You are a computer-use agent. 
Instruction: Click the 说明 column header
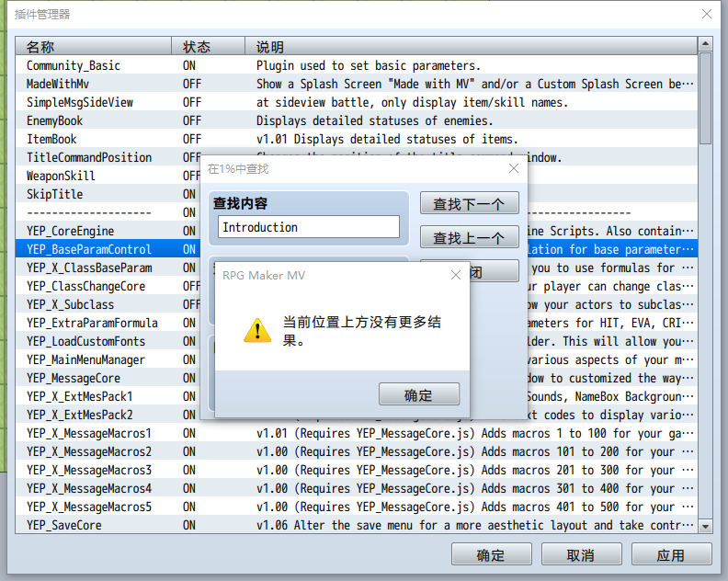tap(471, 47)
